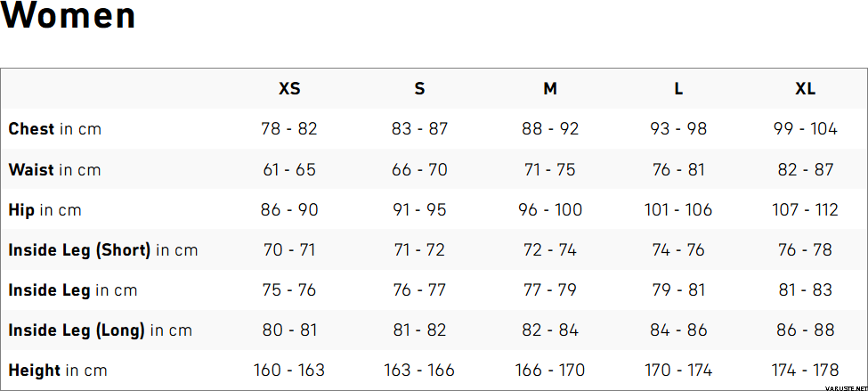Click the Inside Leg (Long) row label

coord(101,330)
